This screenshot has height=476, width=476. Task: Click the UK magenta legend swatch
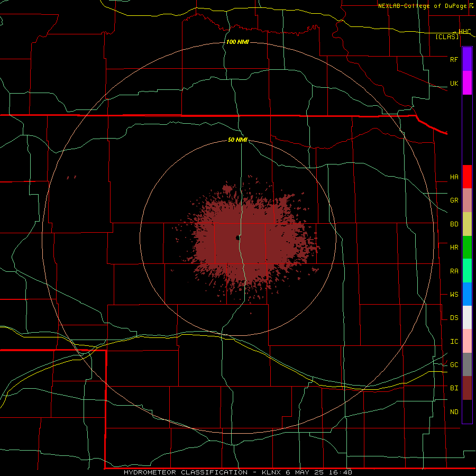click(x=467, y=83)
